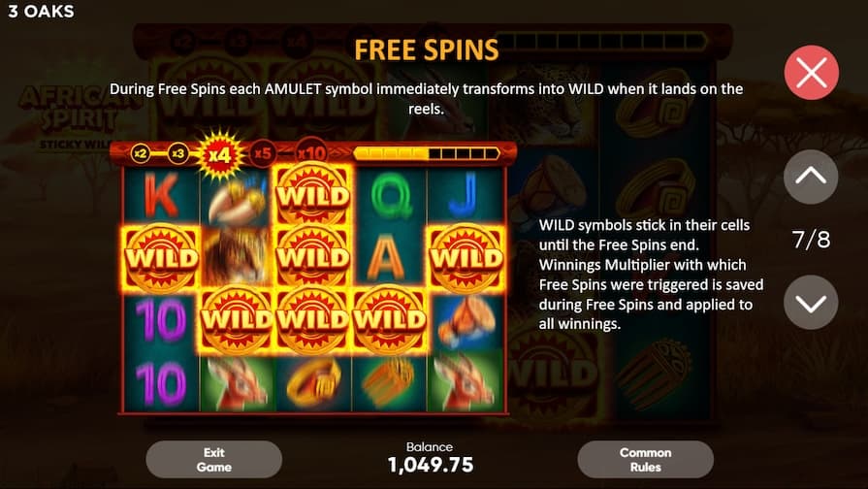868x489 pixels.
Task: Go to previous rules page with up chevron
Action: tap(811, 177)
